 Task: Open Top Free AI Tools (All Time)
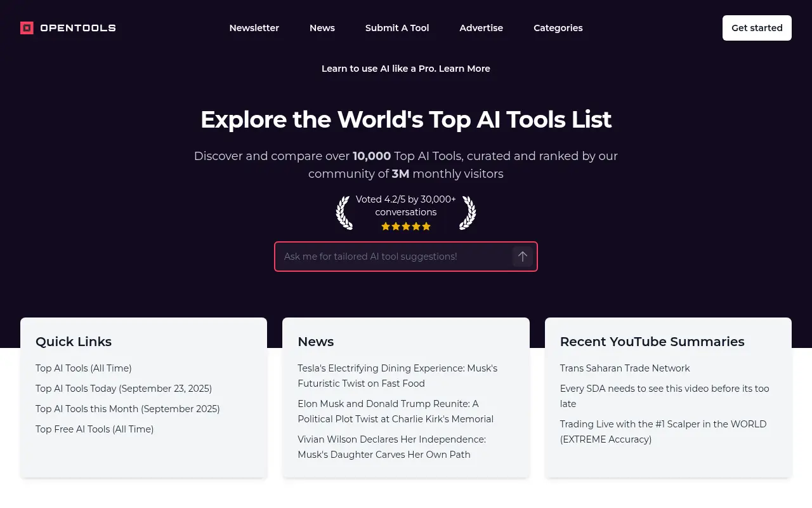(94, 429)
